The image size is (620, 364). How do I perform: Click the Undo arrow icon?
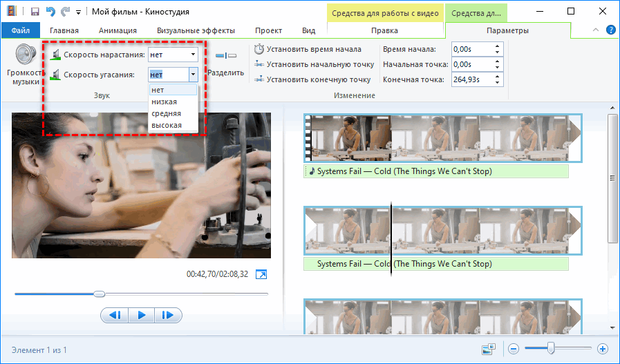click(x=49, y=12)
